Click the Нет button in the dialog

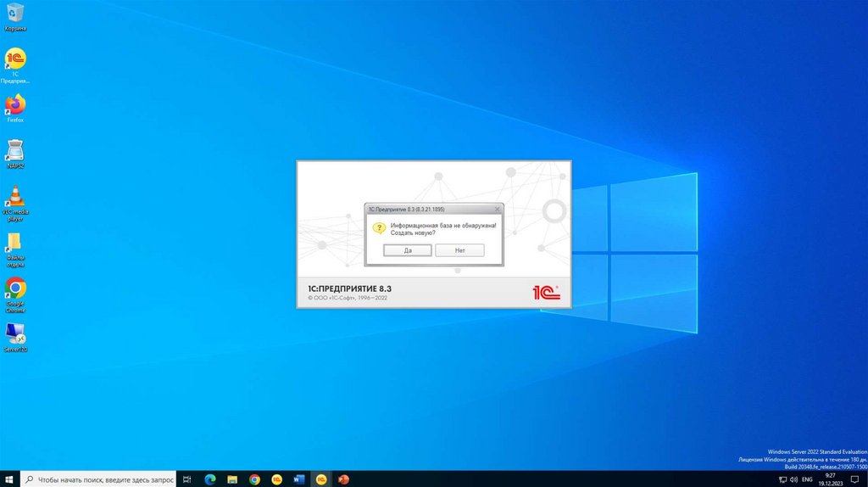click(459, 250)
